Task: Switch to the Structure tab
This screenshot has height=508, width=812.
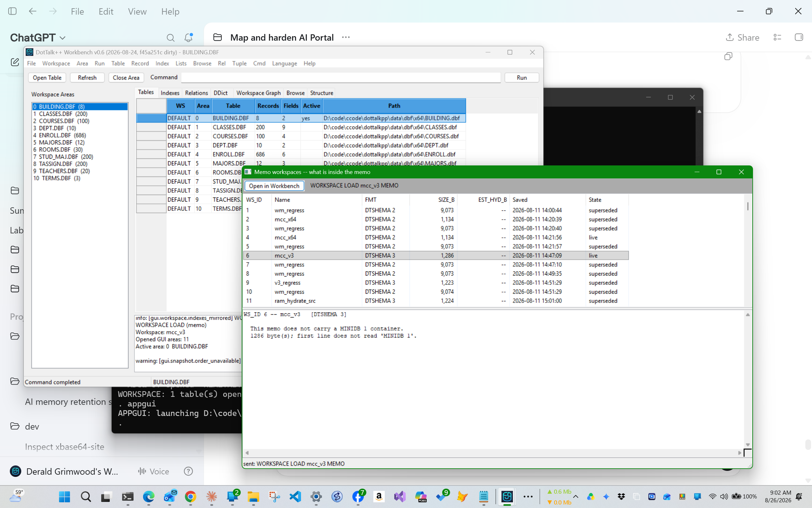Action: 321,93
